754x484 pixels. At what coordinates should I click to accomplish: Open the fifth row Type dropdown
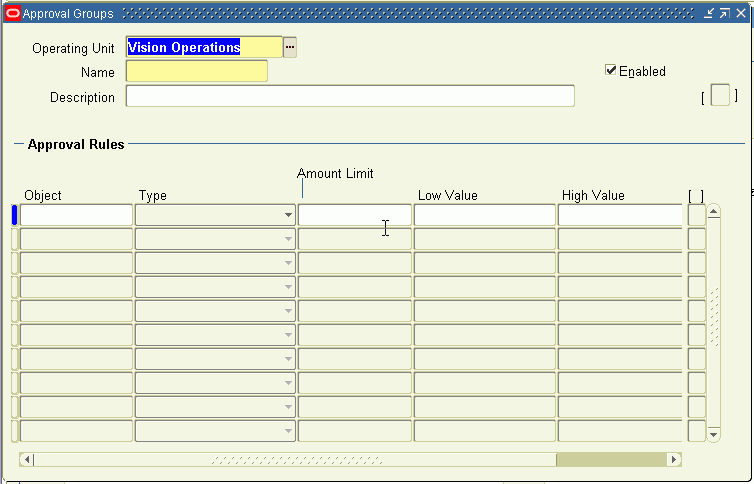point(288,311)
